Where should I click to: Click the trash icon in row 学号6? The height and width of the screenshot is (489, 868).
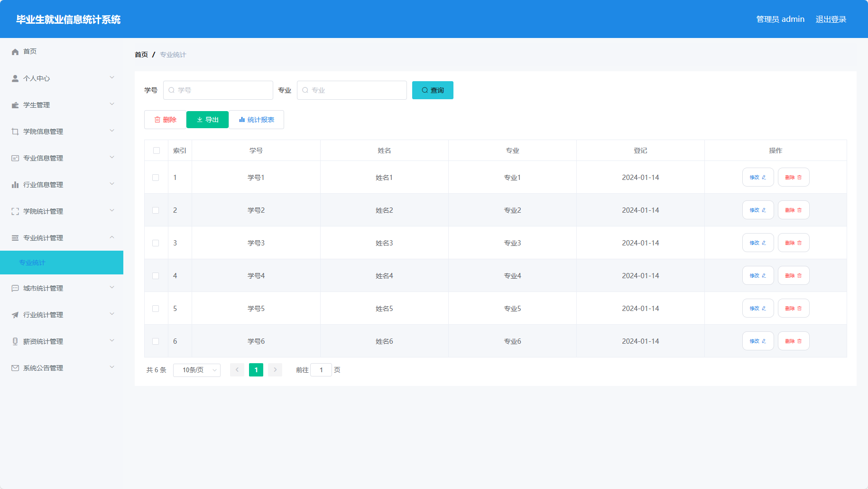pos(800,341)
